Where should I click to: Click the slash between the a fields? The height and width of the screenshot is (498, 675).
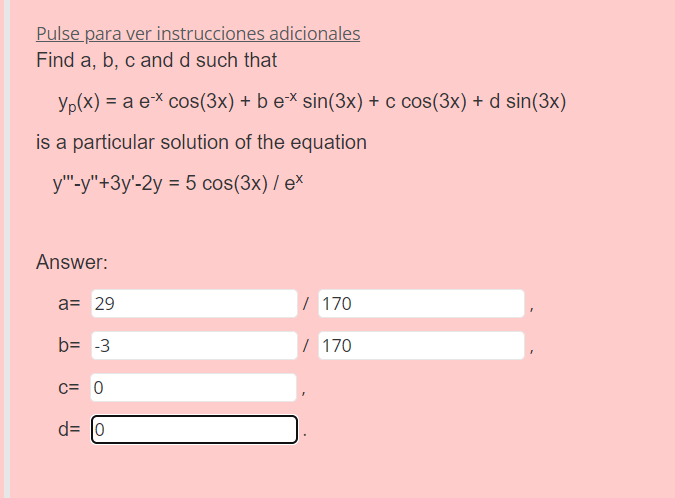coord(307,303)
